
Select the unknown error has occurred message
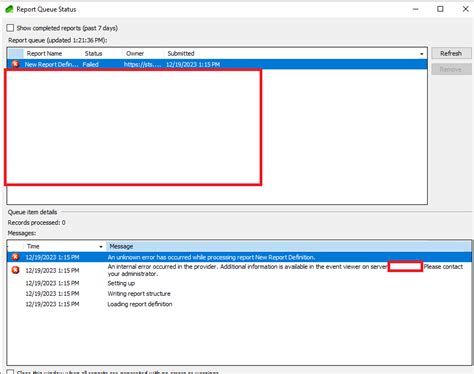(x=211, y=257)
